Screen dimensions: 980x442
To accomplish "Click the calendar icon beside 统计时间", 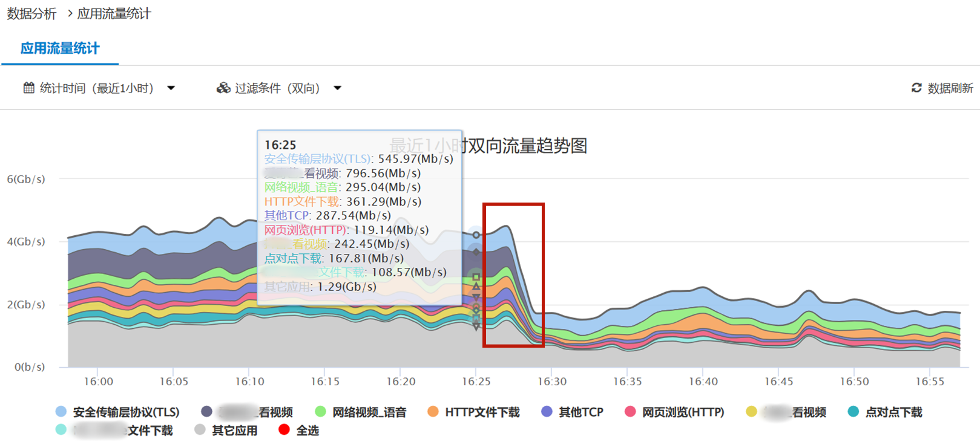I will pyautogui.click(x=28, y=88).
